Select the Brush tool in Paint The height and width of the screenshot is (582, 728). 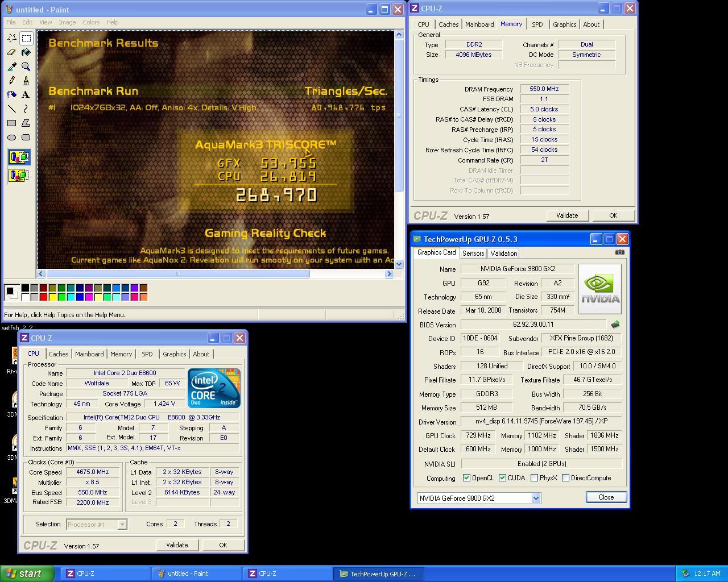coord(26,81)
